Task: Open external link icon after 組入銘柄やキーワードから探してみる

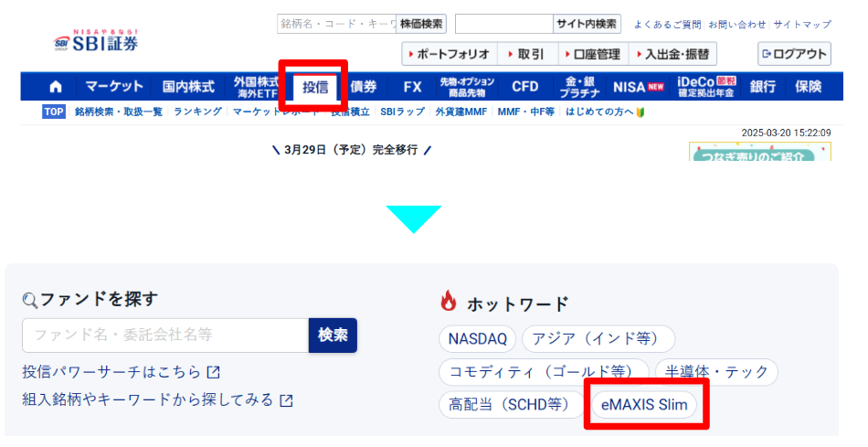Action: tap(286, 399)
